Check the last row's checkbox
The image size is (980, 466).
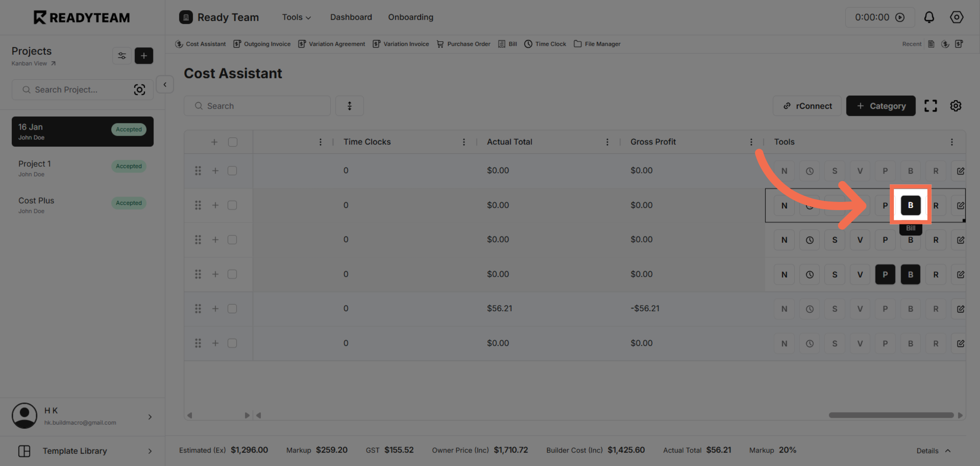[x=232, y=343]
